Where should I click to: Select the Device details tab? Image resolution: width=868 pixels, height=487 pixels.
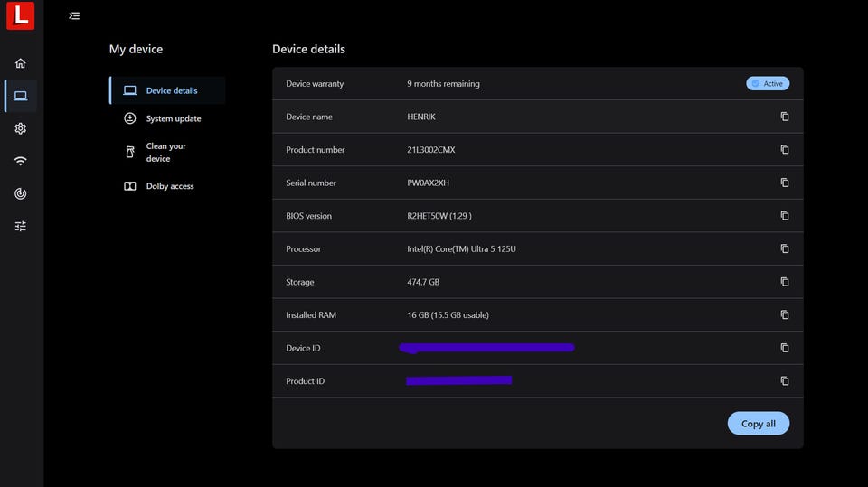(168, 90)
